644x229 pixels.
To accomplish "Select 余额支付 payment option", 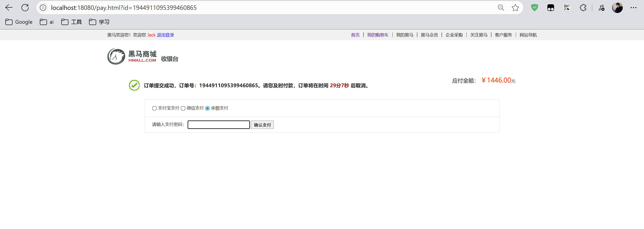I will click(x=207, y=108).
